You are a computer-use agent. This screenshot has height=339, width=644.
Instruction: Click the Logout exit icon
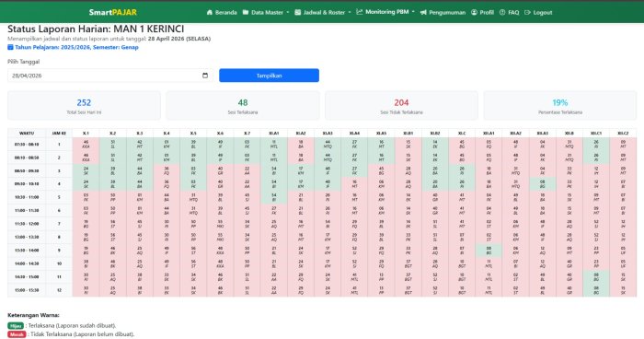[528, 12]
